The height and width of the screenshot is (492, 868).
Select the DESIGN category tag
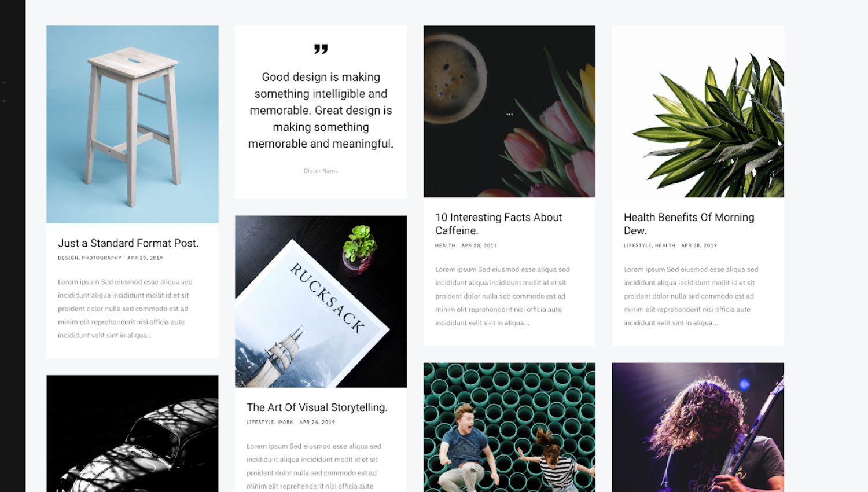(68, 258)
